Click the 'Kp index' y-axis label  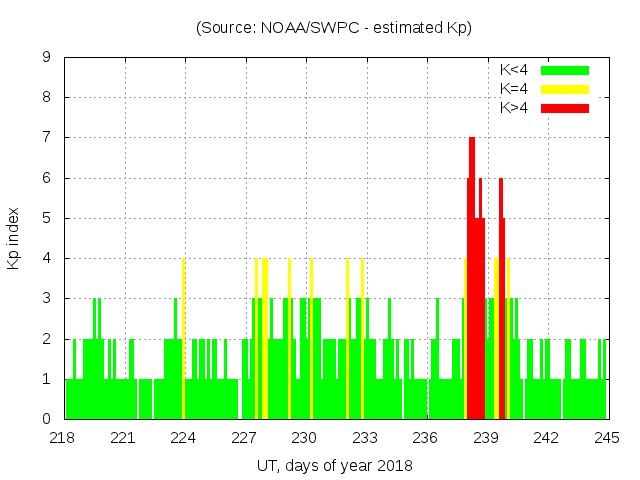coord(14,238)
